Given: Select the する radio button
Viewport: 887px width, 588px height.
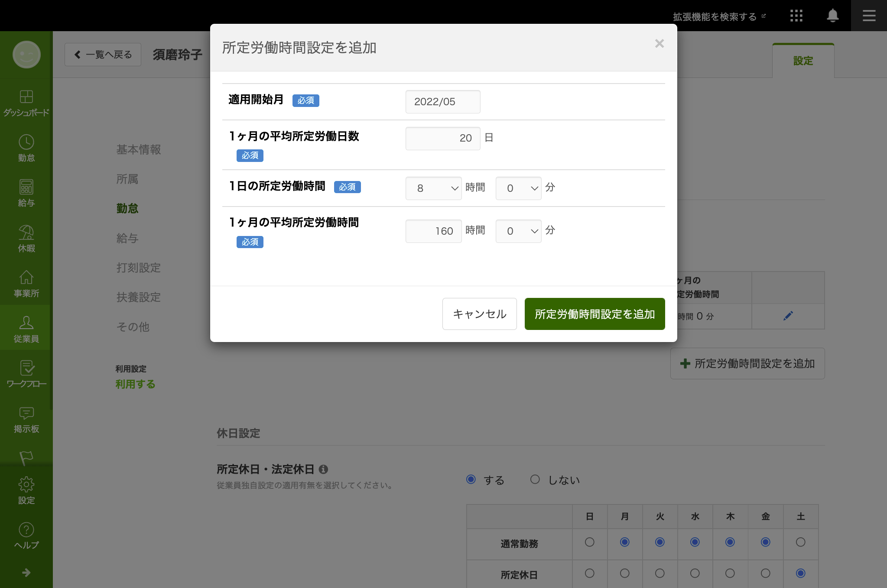Looking at the screenshot, I should point(471,479).
